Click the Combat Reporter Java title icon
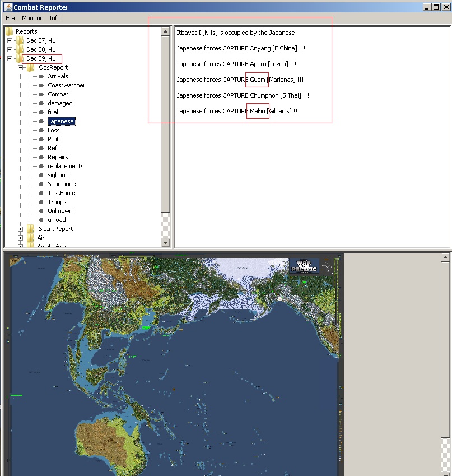452x476 pixels. click(8, 7)
